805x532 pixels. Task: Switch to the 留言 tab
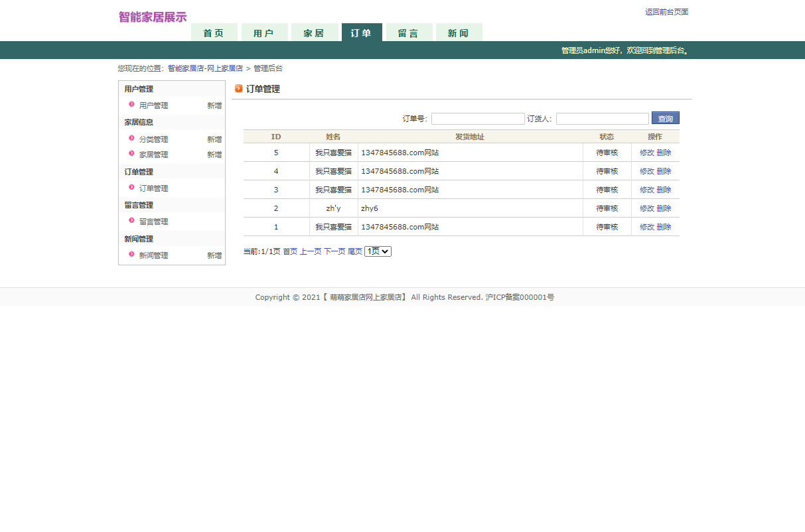[408, 32]
